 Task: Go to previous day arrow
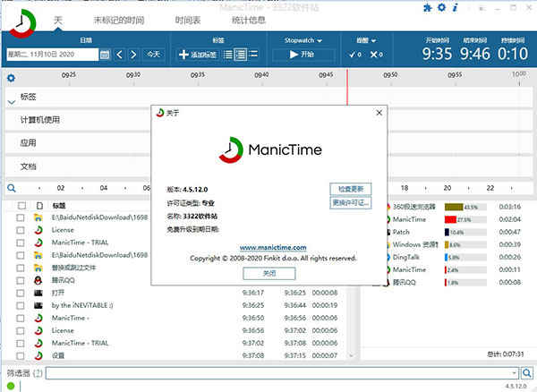pyautogui.click(x=119, y=55)
